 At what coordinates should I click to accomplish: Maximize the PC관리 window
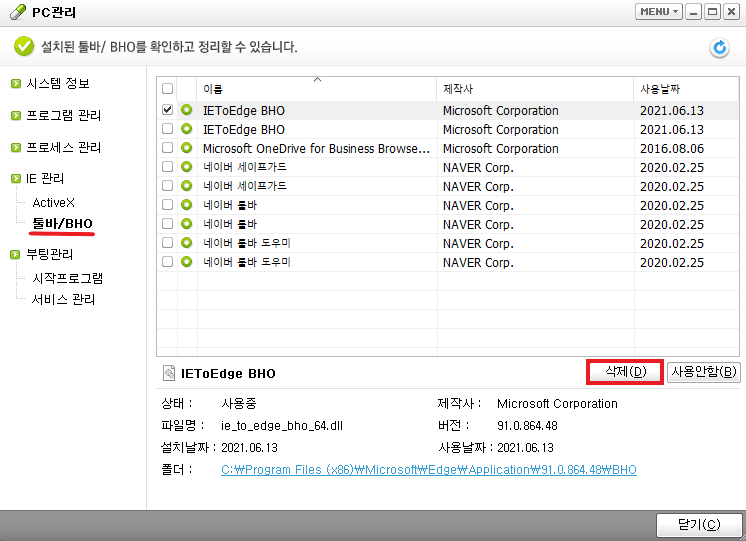click(712, 11)
